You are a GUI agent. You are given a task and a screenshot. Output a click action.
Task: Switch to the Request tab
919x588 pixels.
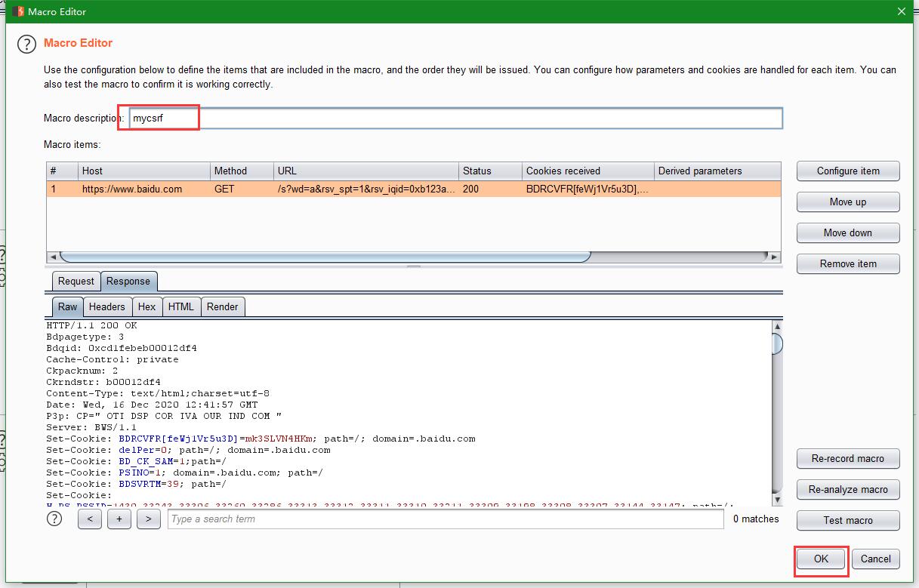point(76,281)
